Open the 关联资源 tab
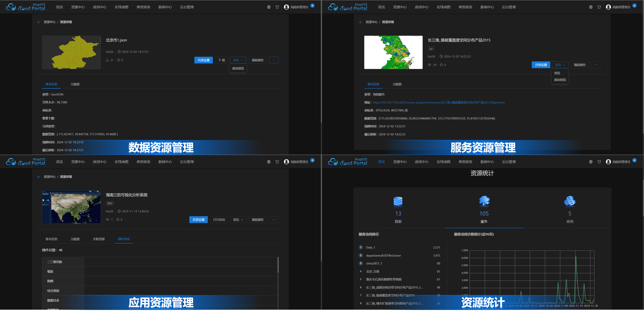 [98, 239]
